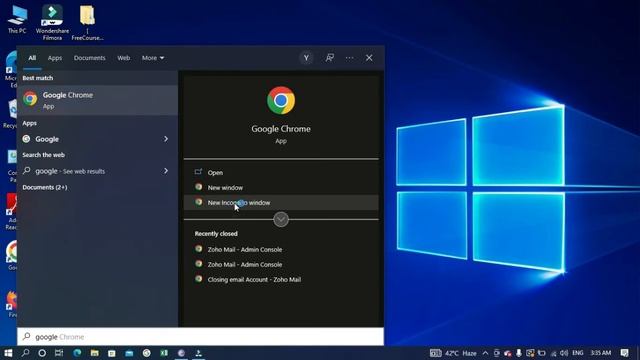
Task: Launch Microsoft Edge from taskbar
Action: [77, 353]
